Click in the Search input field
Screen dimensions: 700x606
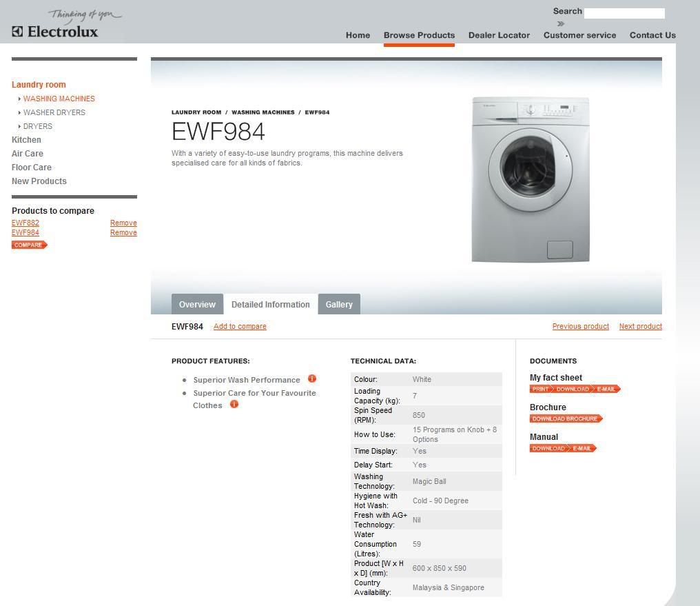pos(624,13)
